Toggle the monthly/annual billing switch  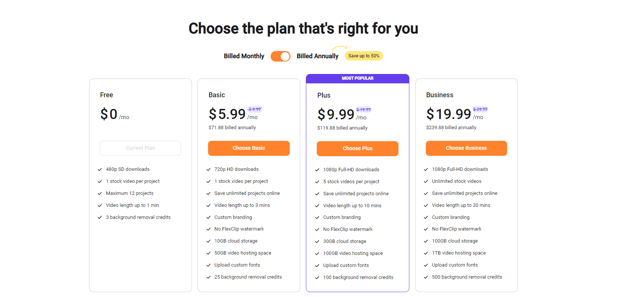[280, 56]
